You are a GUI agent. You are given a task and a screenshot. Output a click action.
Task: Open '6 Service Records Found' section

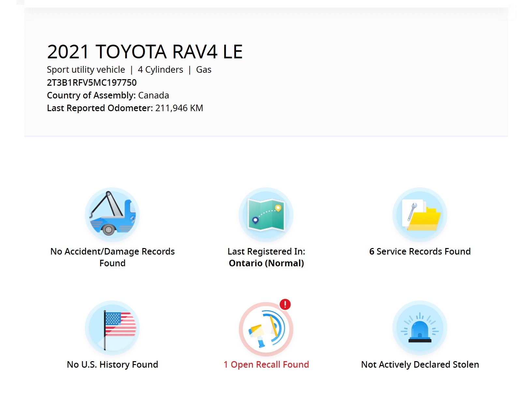[420, 252]
